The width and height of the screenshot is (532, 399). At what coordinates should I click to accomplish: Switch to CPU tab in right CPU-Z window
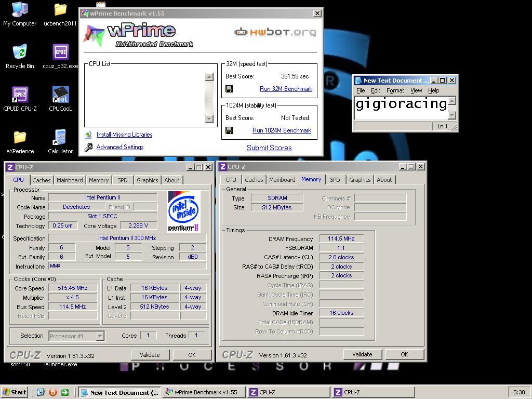[231, 180]
